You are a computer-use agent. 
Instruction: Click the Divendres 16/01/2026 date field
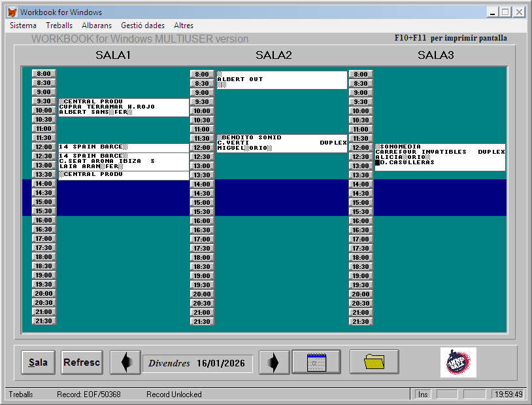[197, 363]
